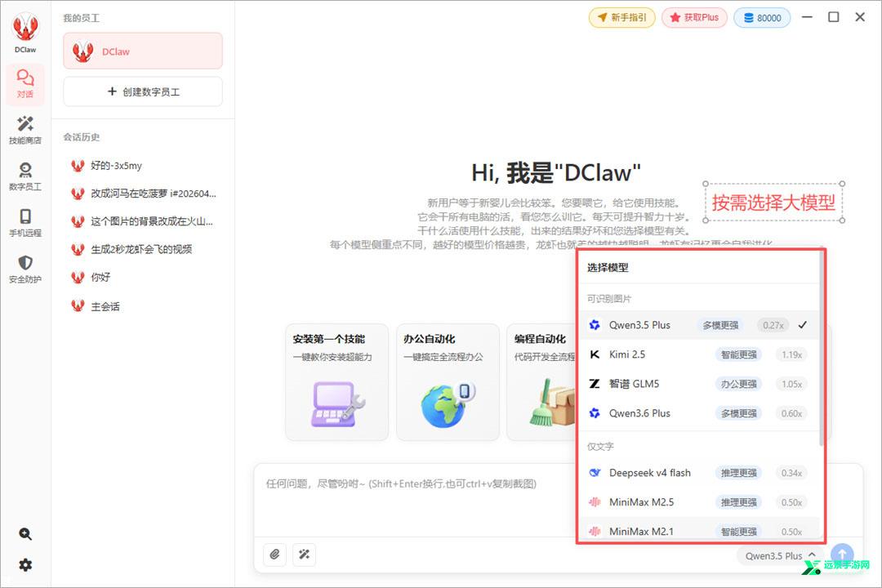Screen dimensions: 882x588
Task: Click the magic wand skills icon below input
Action: pyautogui.click(x=305, y=555)
